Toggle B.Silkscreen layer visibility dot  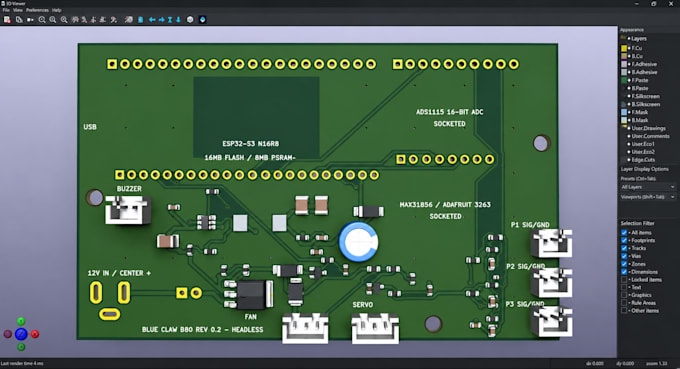(x=629, y=104)
